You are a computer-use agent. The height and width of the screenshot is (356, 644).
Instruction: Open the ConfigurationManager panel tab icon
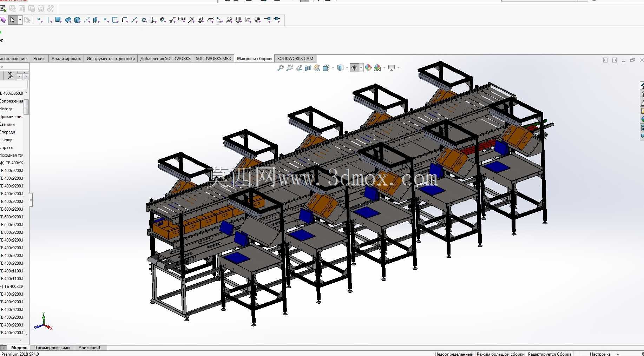(x=11, y=75)
